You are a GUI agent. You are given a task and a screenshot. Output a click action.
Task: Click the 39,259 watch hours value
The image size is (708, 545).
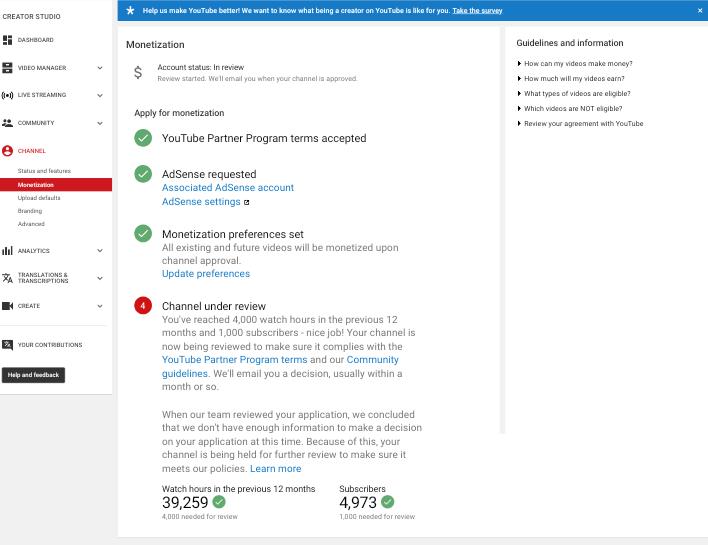click(185, 502)
